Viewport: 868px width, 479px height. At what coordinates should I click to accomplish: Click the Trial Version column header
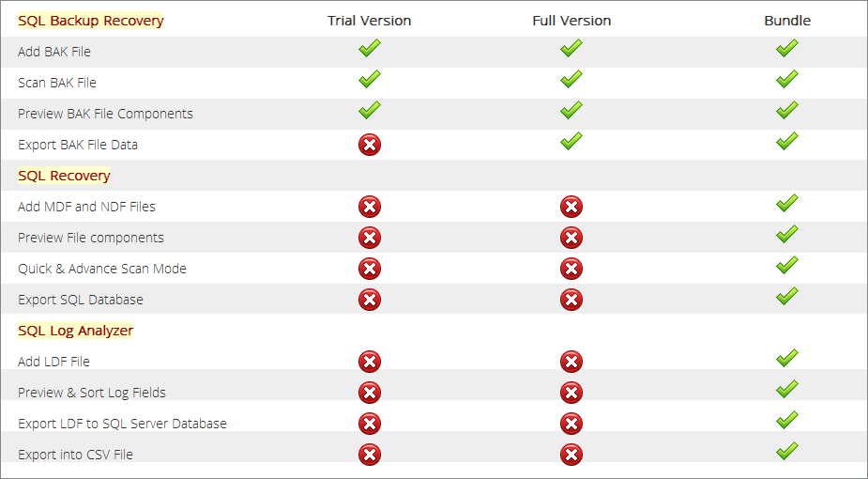click(369, 21)
